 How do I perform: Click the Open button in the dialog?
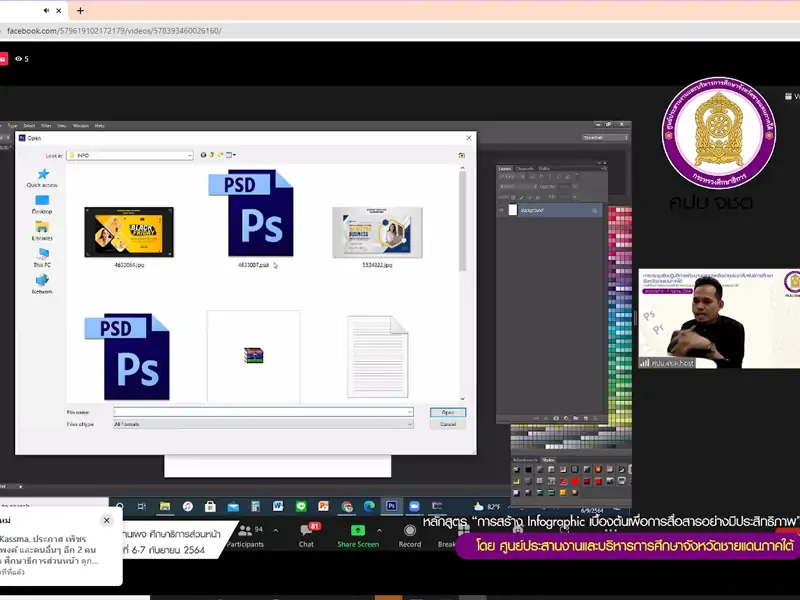coord(448,412)
